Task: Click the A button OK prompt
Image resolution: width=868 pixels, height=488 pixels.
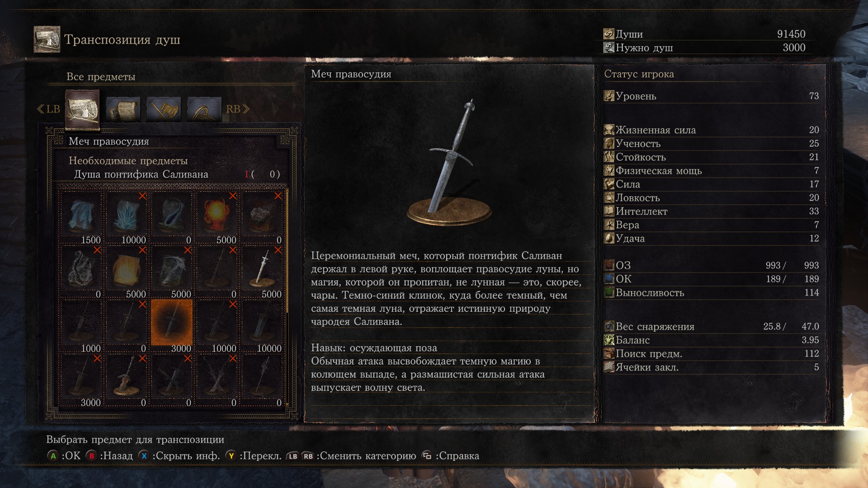Action: 64,456
